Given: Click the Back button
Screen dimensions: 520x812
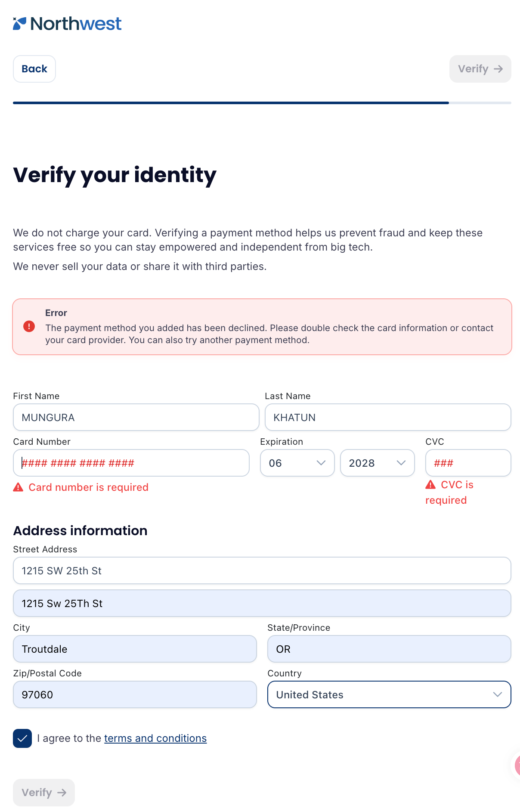Looking at the screenshot, I should pos(34,69).
